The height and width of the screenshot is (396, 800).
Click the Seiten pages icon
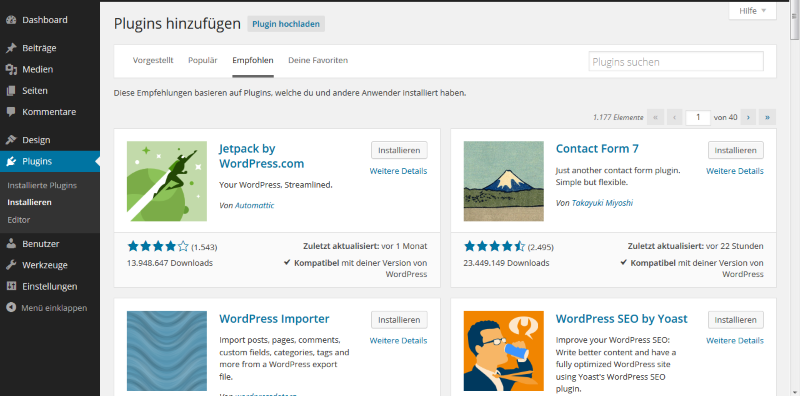click(11, 91)
